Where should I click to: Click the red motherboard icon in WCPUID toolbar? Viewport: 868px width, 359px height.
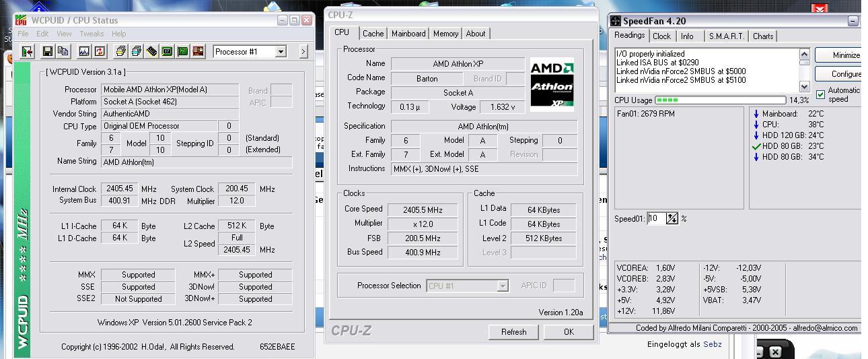pyautogui.click(x=198, y=51)
